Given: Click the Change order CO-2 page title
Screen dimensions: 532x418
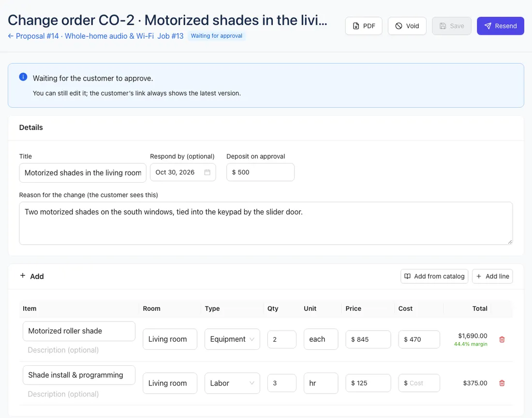Looking at the screenshot, I should [168, 20].
